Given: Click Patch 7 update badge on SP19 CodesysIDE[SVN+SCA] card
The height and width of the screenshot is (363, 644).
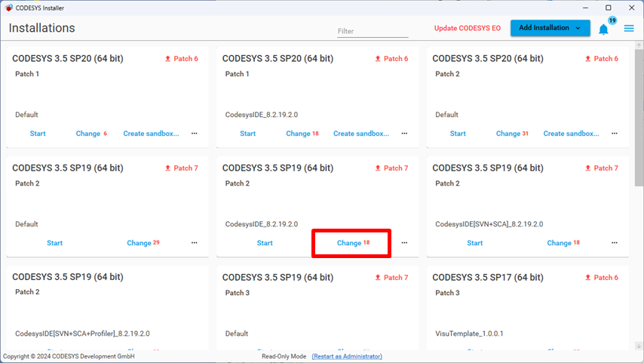Looking at the screenshot, I should [602, 168].
